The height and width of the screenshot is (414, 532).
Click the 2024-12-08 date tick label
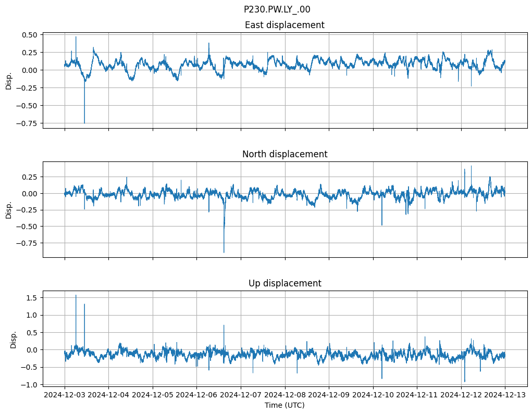[285, 395]
